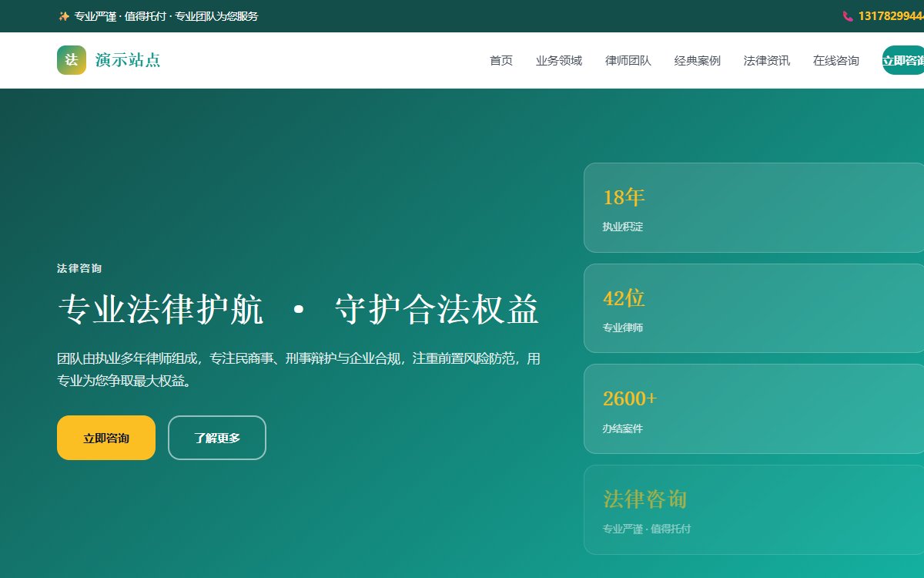The width and height of the screenshot is (924, 578).
Task: Click the 演示站点 site title
Action: (x=128, y=60)
